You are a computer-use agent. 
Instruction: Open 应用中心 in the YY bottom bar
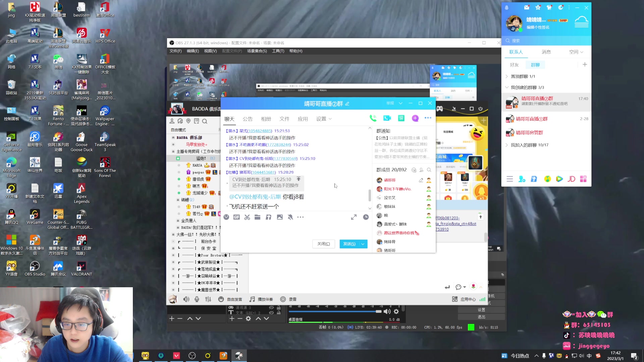point(464,299)
